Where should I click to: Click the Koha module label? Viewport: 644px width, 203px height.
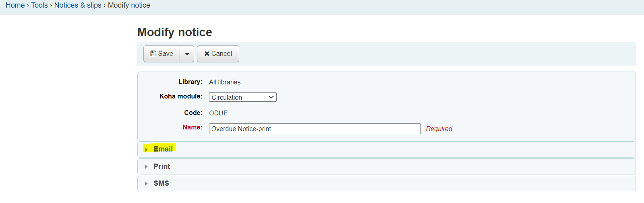pyautogui.click(x=181, y=96)
